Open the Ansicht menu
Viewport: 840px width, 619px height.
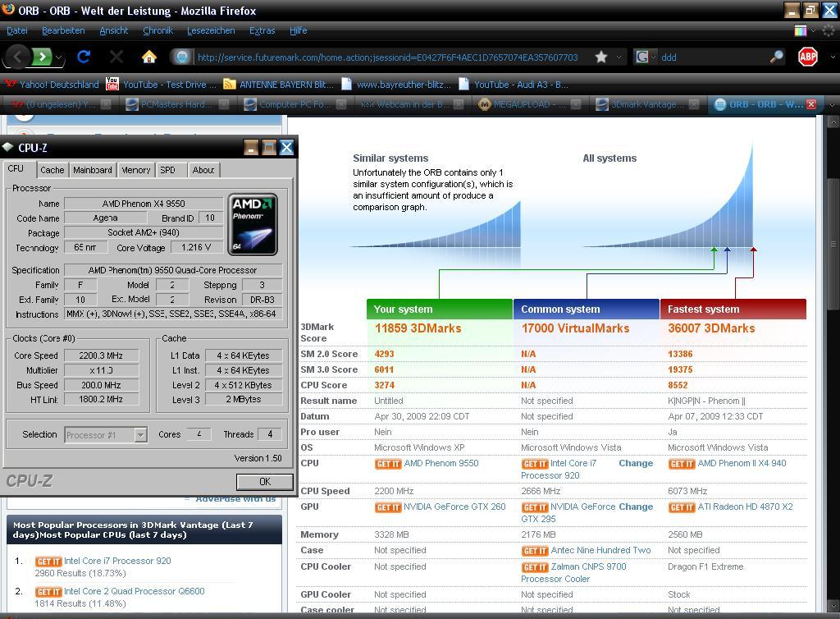point(113,30)
